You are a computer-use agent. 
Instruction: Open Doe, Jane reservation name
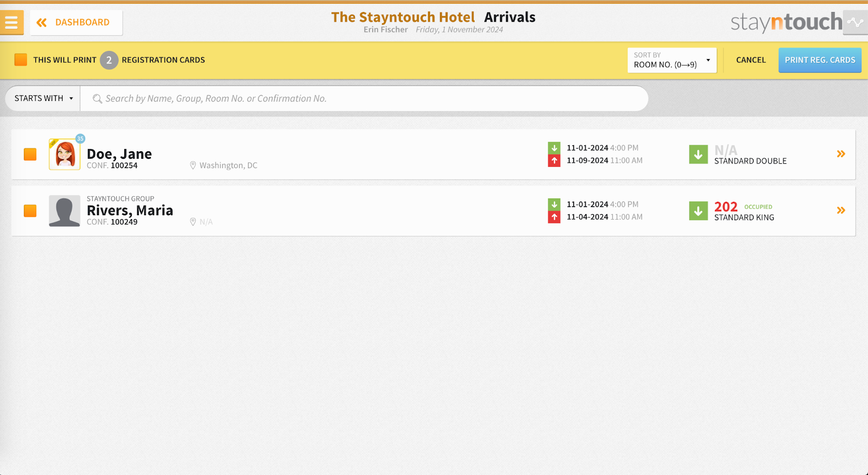point(119,154)
